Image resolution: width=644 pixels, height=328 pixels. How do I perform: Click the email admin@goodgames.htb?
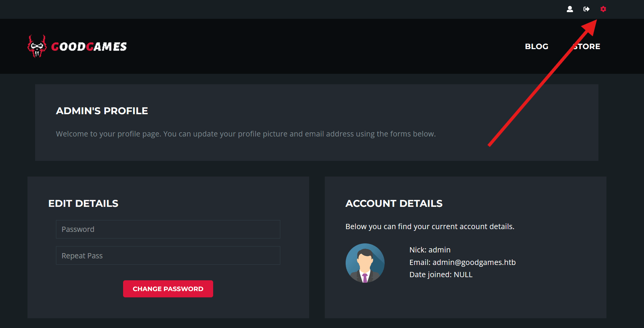462,262
